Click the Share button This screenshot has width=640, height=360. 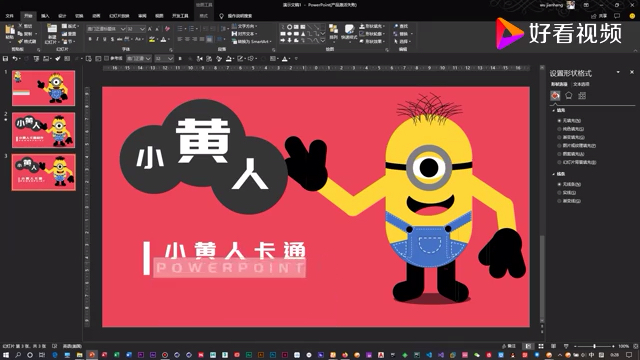(x=600, y=16)
